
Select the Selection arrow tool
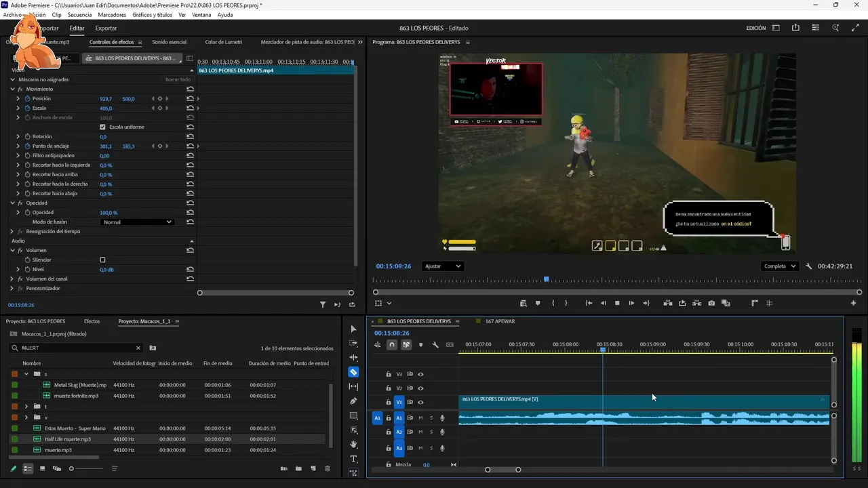[353, 329]
